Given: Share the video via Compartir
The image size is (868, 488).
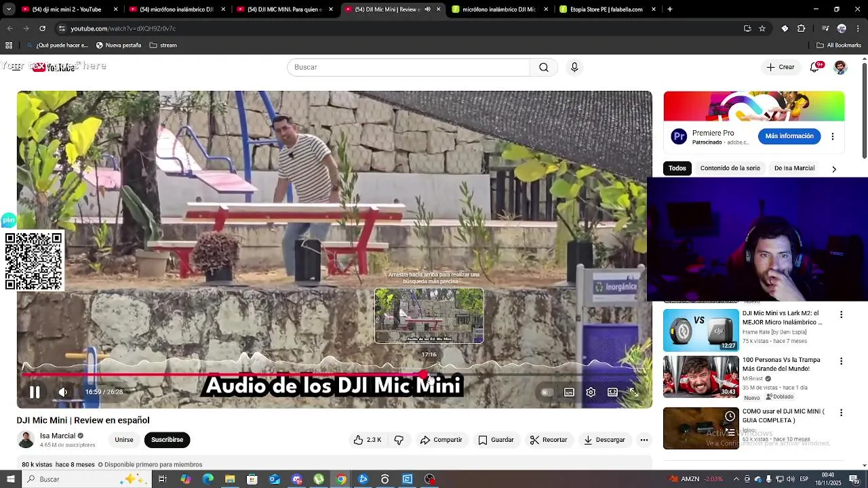Looking at the screenshot, I should [x=441, y=440].
